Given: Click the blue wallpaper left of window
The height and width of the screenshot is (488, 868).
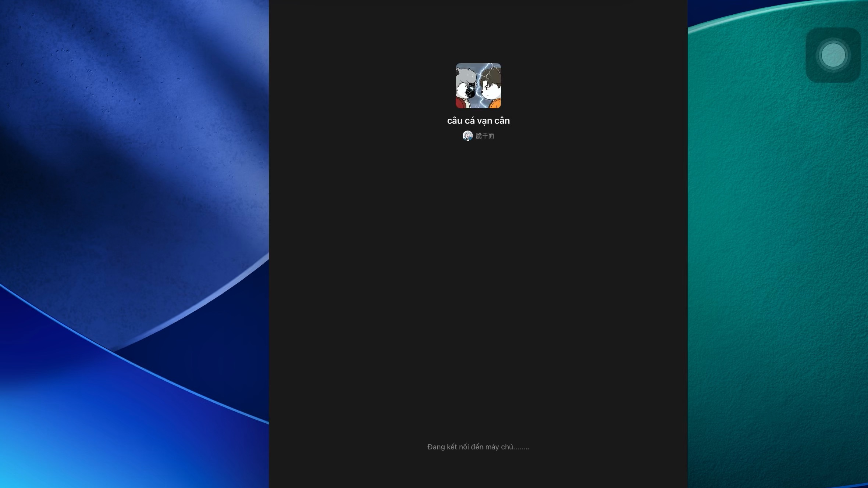Looking at the screenshot, I should click(x=134, y=244).
